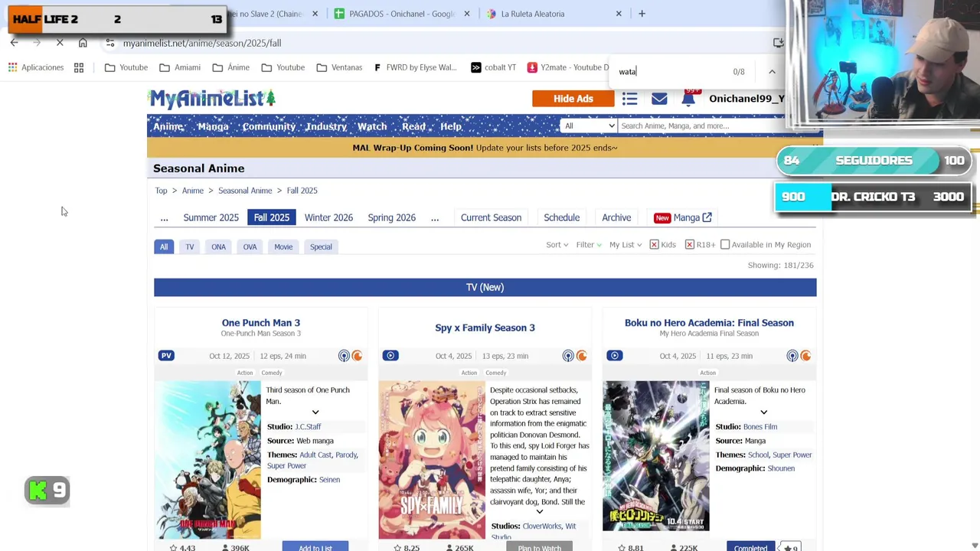Open the Anime menu in MAL navbar
Viewport: 980px width, 551px height.
168,126
